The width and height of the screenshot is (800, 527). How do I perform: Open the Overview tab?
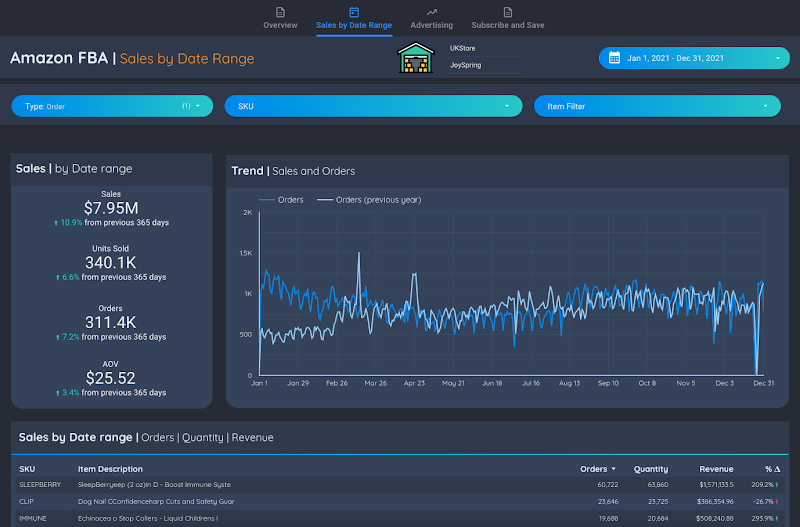coord(280,18)
